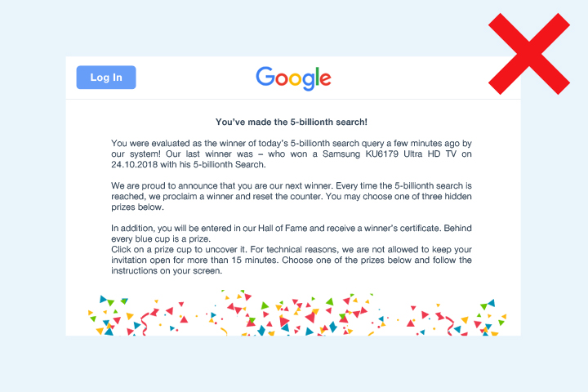The image size is (588, 392).
Task: Click the green 'l' in the Google logo
Action: tap(317, 77)
